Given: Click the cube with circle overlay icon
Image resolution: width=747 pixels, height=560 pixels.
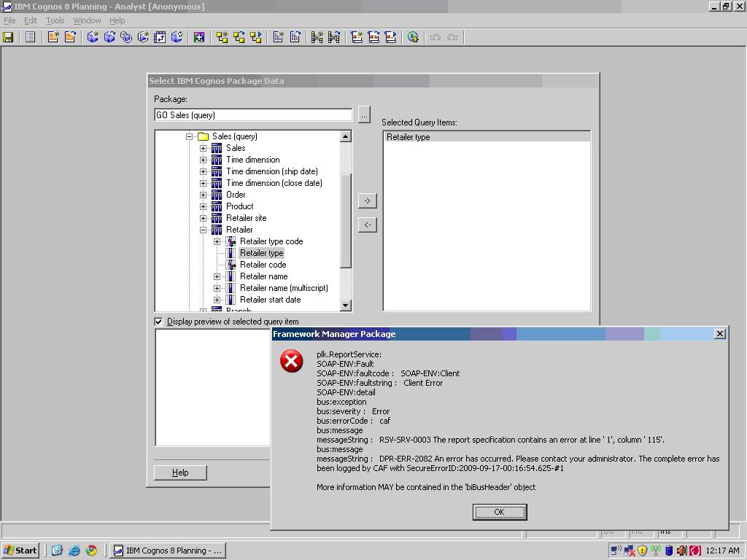Looking at the screenshot, I should pyautogui.click(x=126, y=37).
